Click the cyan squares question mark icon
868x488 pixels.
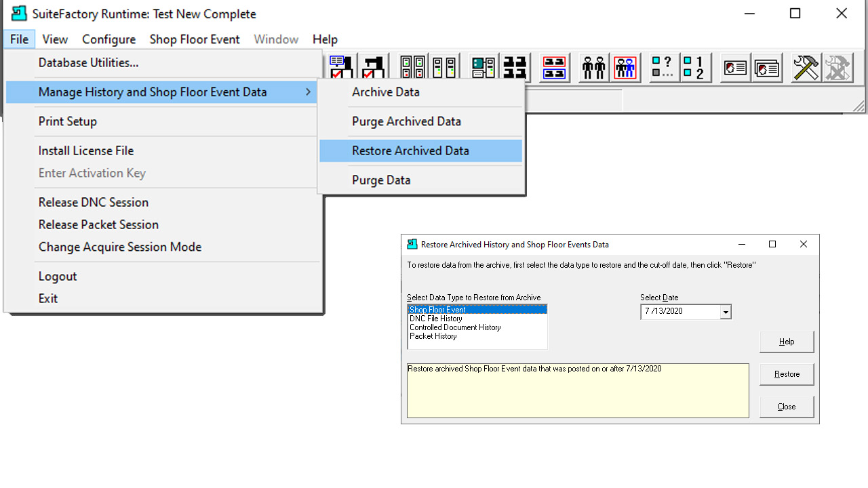[663, 68]
